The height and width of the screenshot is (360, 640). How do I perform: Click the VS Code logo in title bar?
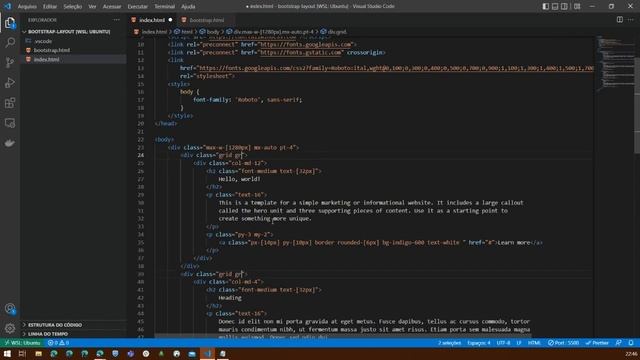pos(7,6)
